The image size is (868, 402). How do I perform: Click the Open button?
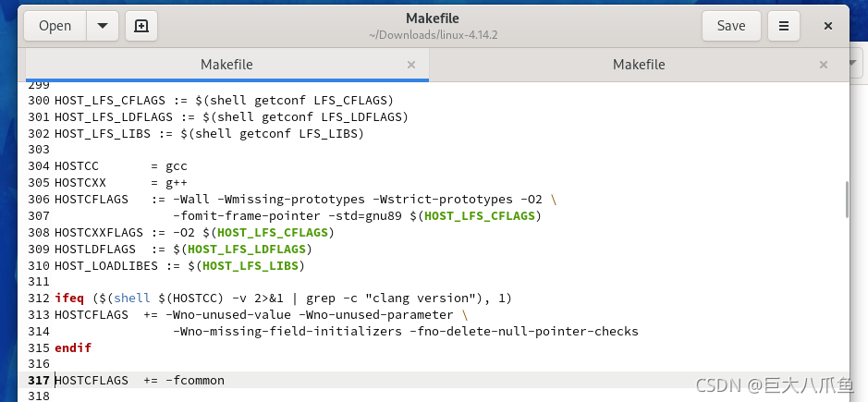click(x=55, y=26)
